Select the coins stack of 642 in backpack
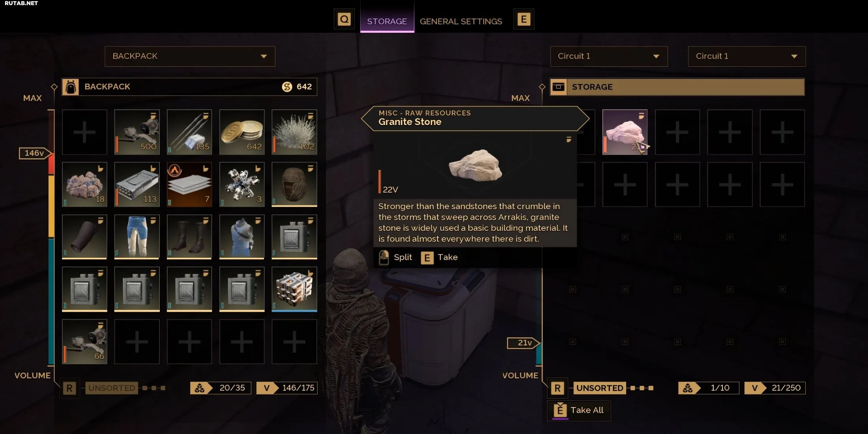This screenshot has height=434, width=868. 242,132
